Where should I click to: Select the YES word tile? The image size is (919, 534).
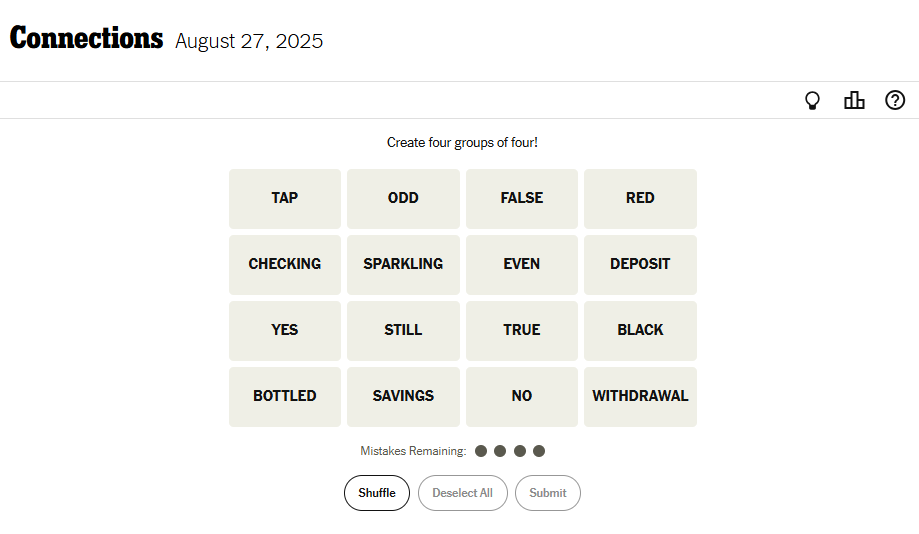click(x=285, y=330)
